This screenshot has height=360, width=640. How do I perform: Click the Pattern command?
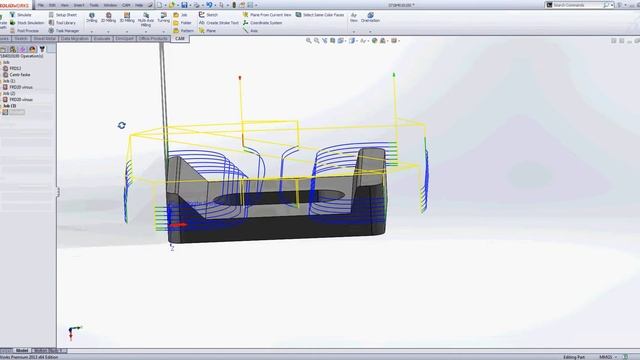pos(183,31)
